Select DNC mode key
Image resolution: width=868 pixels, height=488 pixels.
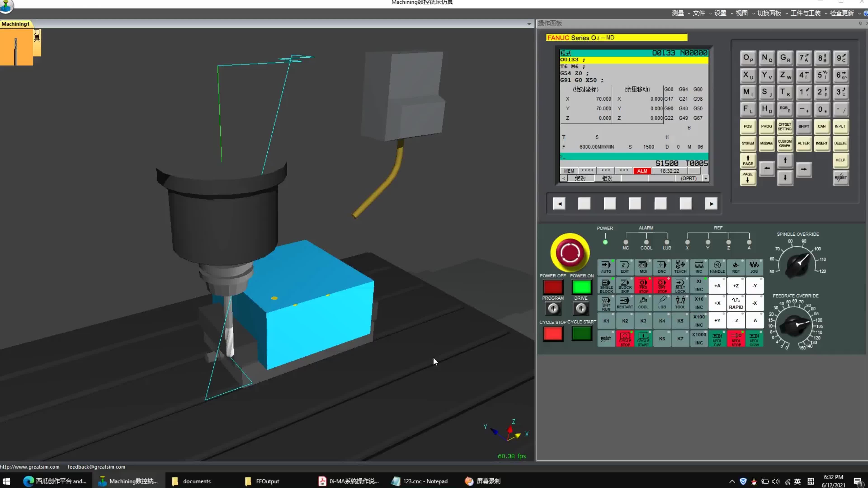coord(662,267)
